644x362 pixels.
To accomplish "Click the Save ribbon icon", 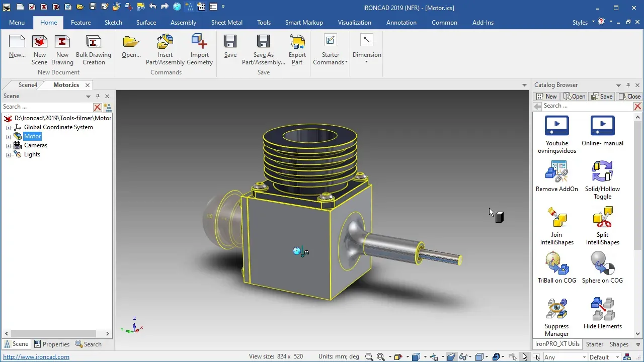I will point(230,42).
